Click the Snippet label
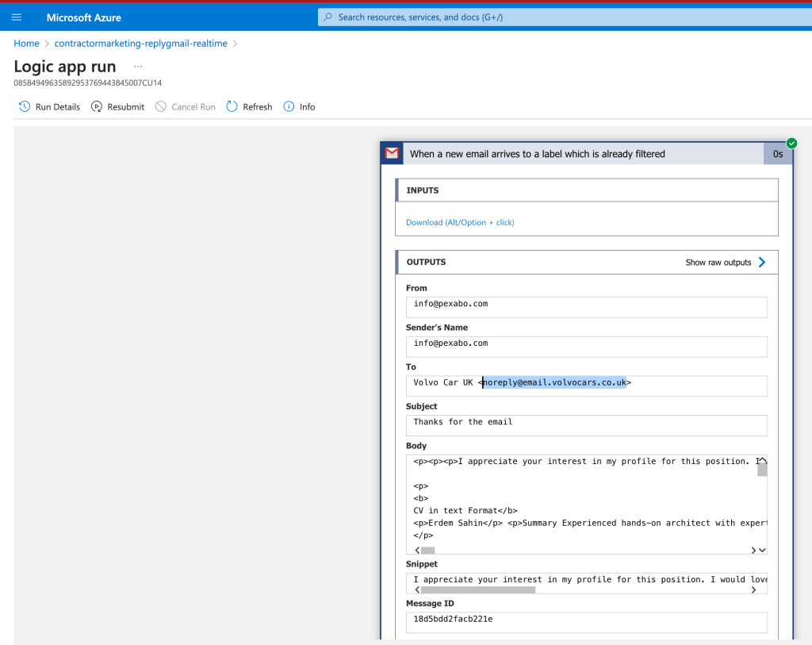This screenshot has height=645, width=812. click(x=422, y=563)
